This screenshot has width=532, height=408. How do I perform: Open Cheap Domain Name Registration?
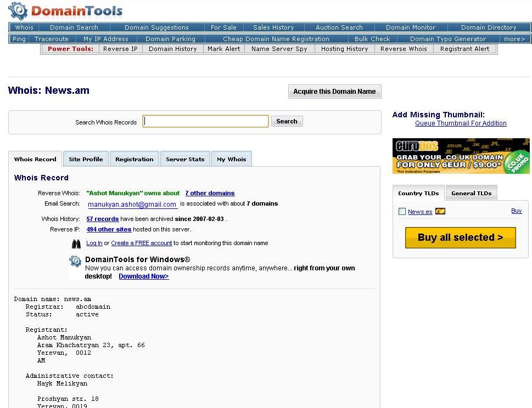276,39
